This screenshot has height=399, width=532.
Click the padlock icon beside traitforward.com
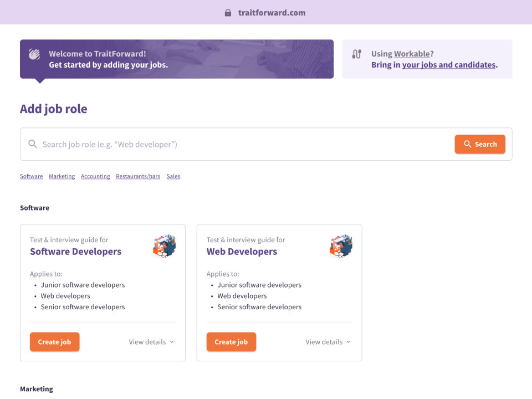tap(228, 13)
